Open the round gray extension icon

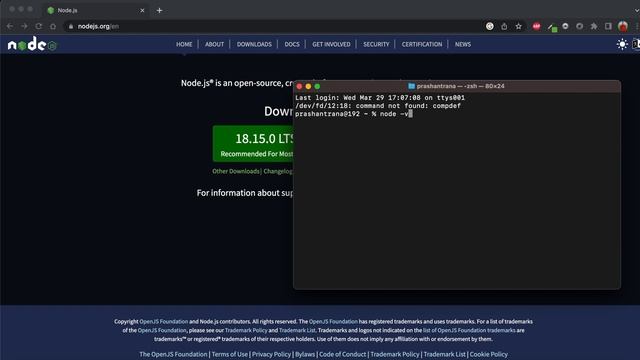[565, 26]
